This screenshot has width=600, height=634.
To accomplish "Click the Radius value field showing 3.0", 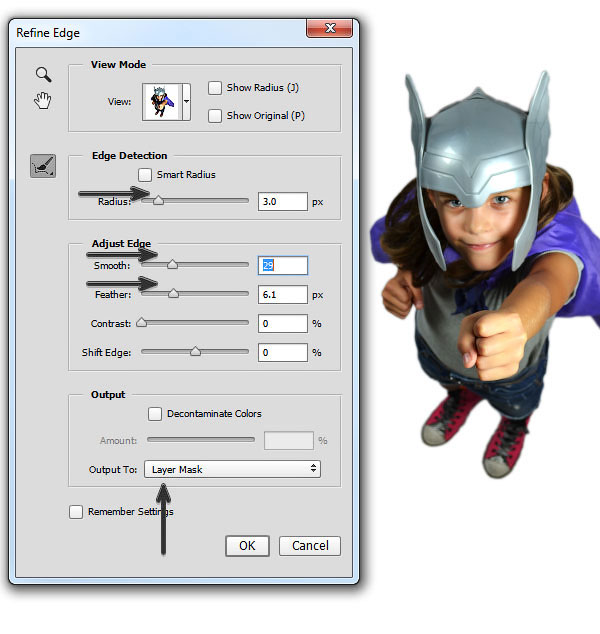I will 283,202.
